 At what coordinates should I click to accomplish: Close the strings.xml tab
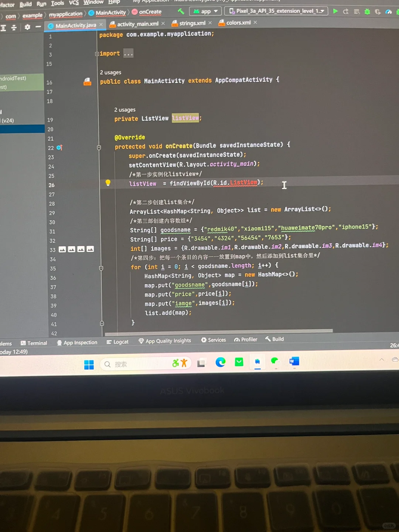coord(210,23)
